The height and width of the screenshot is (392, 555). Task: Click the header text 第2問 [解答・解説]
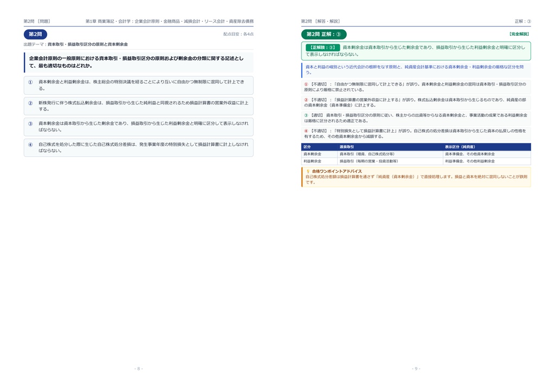(321, 21)
